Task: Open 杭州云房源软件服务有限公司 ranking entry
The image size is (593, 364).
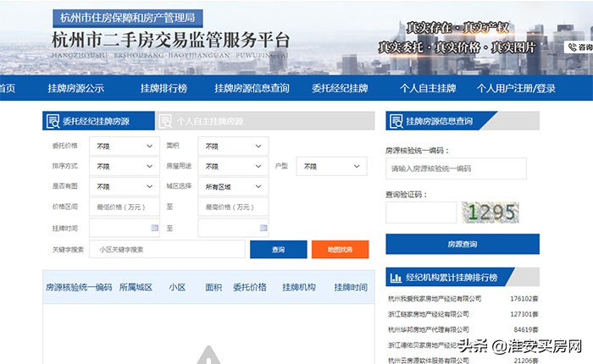Action: click(x=429, y=361)
